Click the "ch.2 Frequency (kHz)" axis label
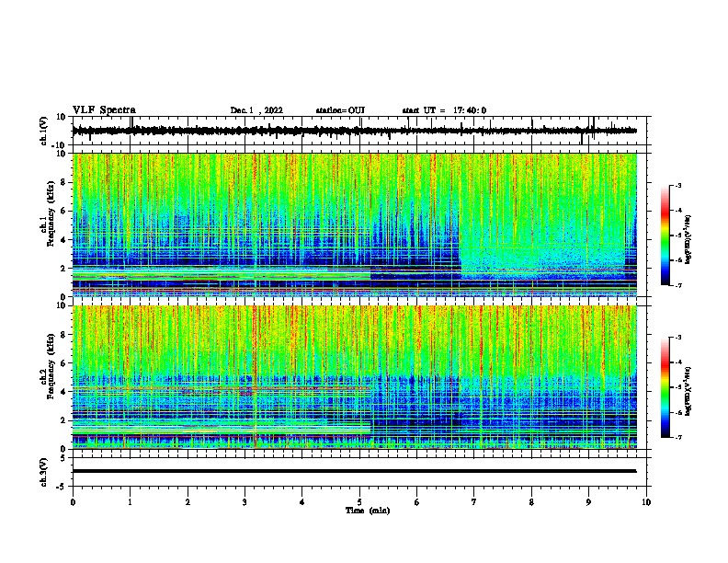This screenshot has height=563, width=728. click(48, 366)
